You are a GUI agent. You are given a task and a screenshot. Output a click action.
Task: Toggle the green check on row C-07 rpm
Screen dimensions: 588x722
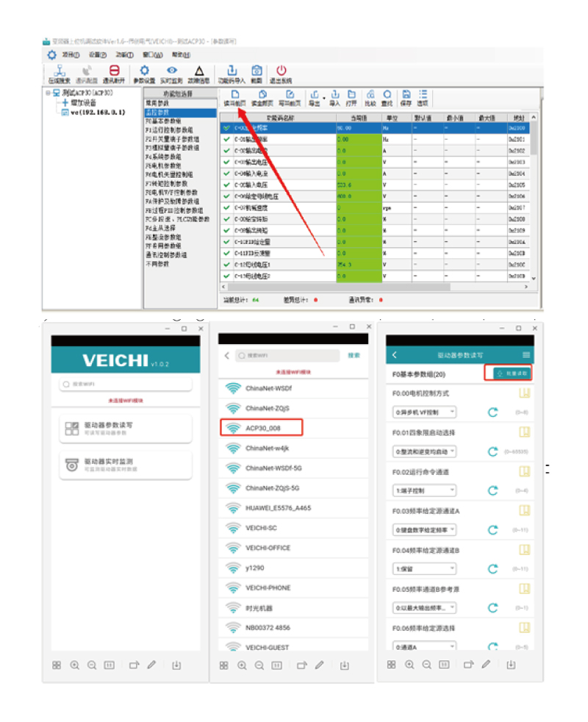coord(226,207)
